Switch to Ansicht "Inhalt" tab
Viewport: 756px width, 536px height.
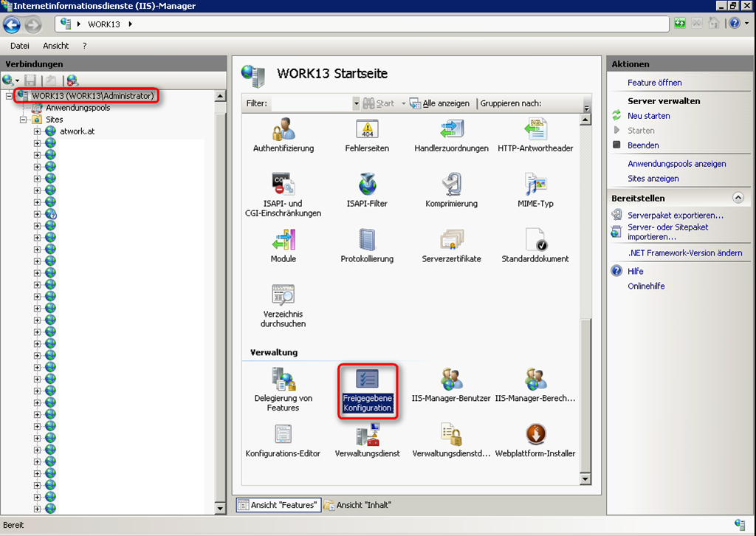click(357, 505)
